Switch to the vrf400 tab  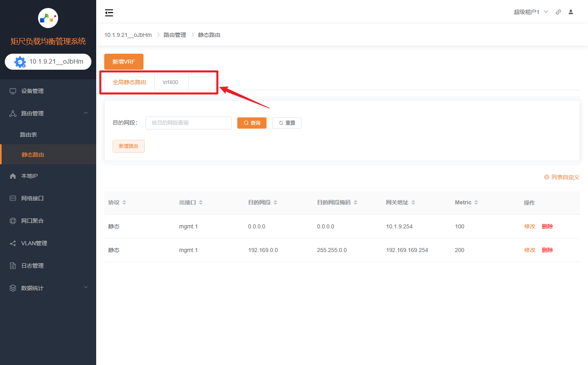point(171,82)
